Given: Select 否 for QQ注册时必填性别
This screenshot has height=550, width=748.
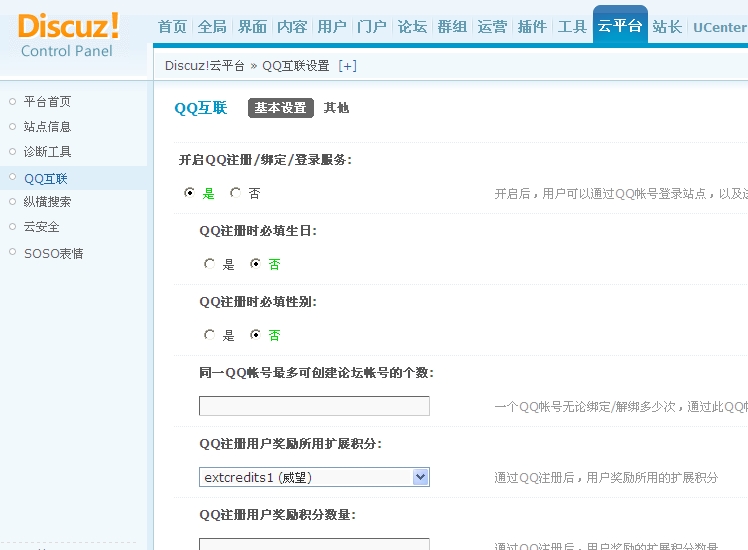Looking at the screenshot, I should point(256,335).
